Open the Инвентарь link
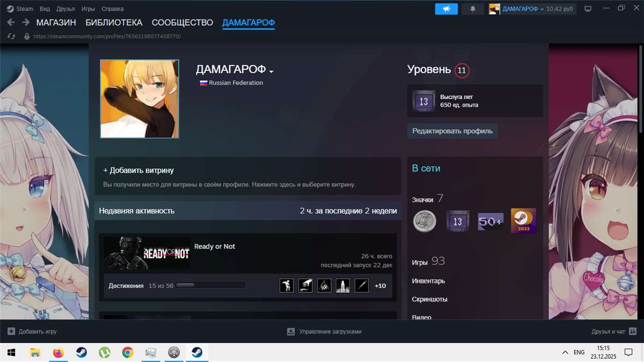644x362 pixels. coord(428,281)
